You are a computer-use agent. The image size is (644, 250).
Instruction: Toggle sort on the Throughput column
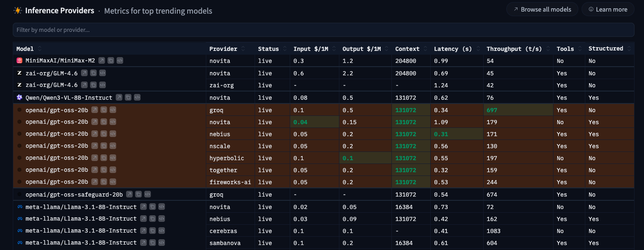tap(548, 48)
